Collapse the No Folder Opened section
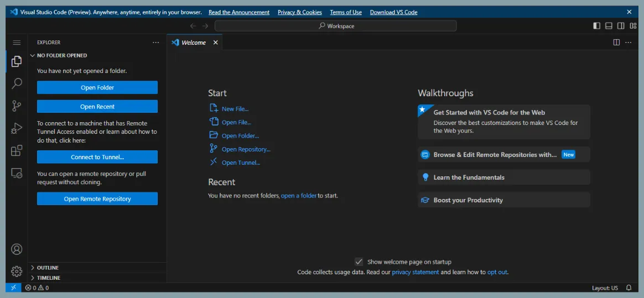Image resolution: width=644 pixels, height=298 pixels. tap(61, 55)
